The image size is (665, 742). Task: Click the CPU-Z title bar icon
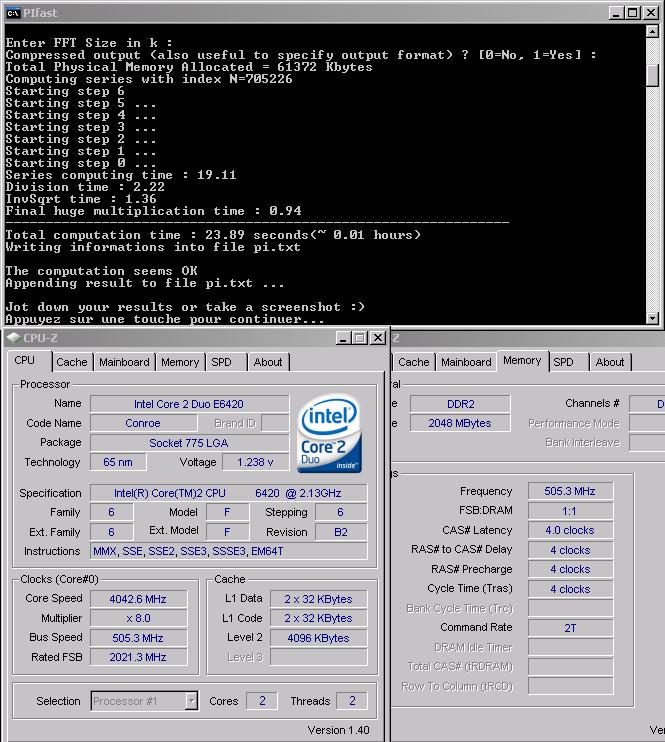14,337
